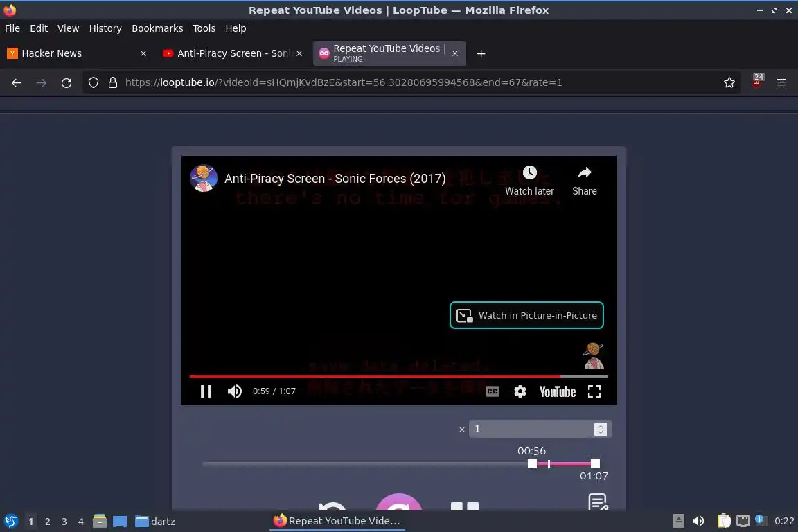Open Firefox hamburger application menu
This screenshot has width=798, height=532.
coord(781,82)
